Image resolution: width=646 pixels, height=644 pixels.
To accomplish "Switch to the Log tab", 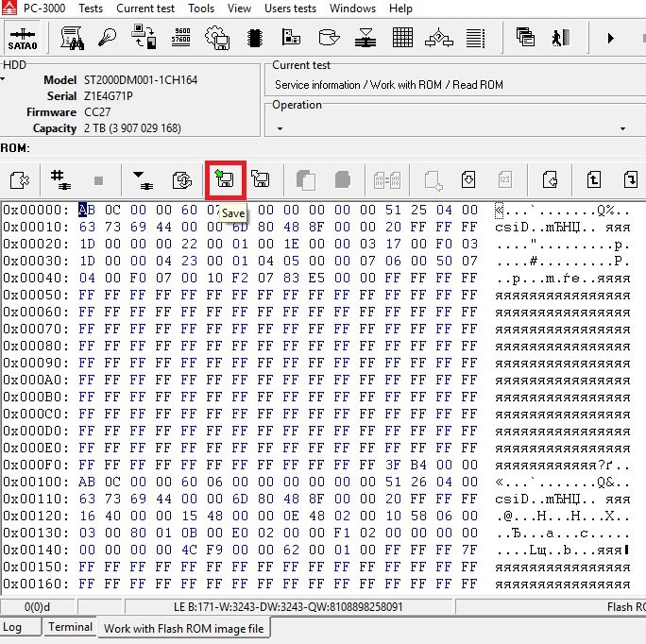I will click(12, 627).
